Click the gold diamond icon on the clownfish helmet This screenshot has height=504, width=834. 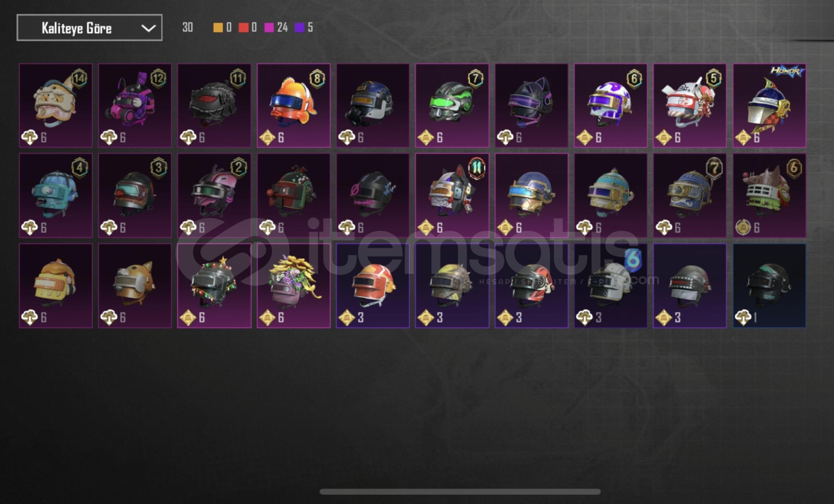click(x=267, y=138)
